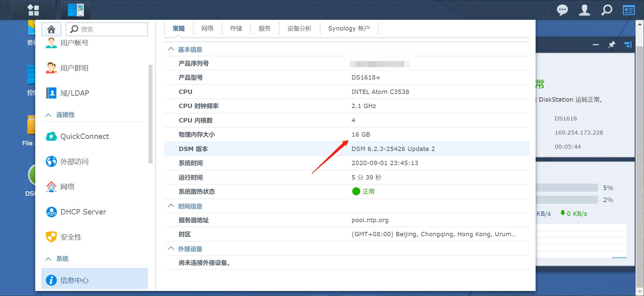
Task: Click the 00:05:44 uptime in widget
Action: point(568,147)
